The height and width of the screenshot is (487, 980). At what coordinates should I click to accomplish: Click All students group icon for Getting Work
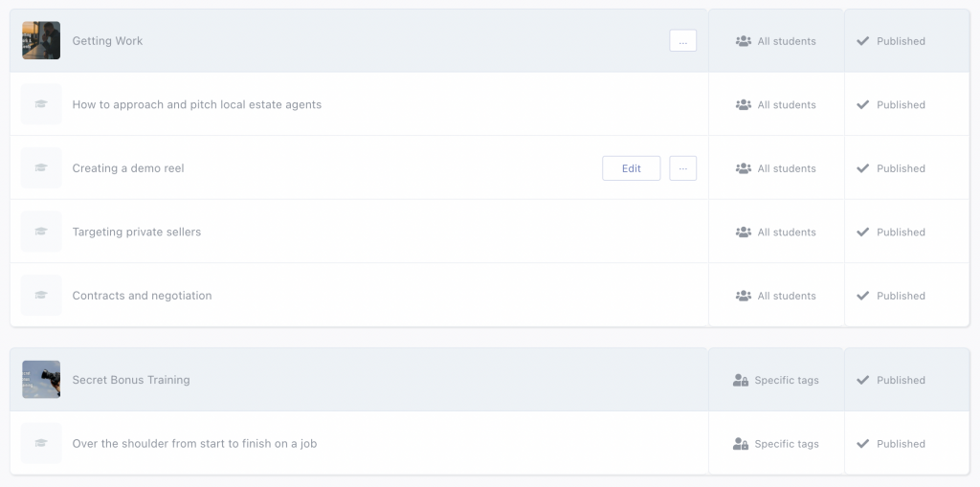(743, 41)
